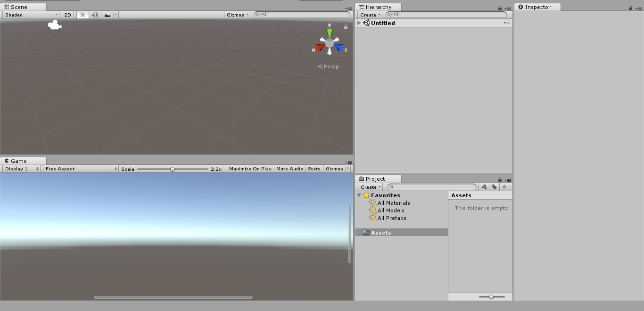Click the Project icon size slider
The image size is (644, 311).
492,297
